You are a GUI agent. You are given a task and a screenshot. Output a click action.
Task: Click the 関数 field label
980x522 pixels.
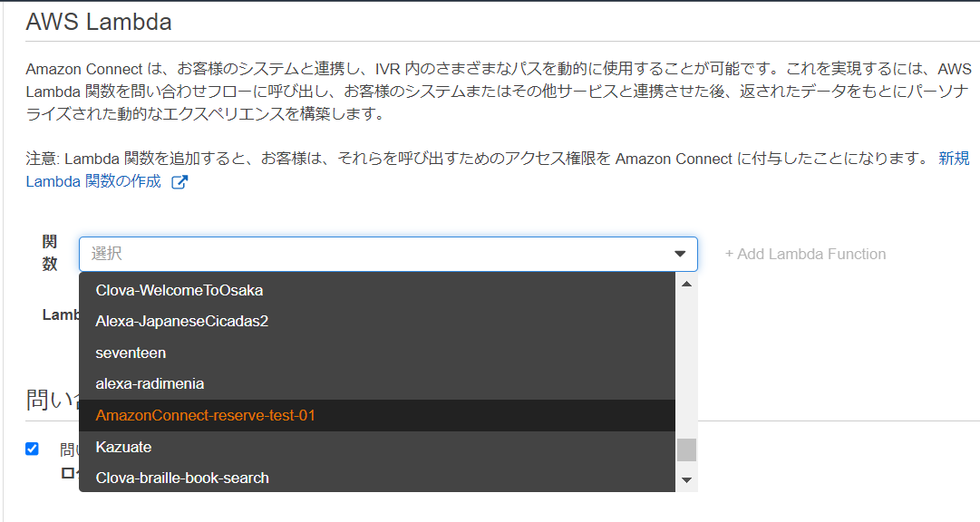pyautogui.click(x=50, y=253)
